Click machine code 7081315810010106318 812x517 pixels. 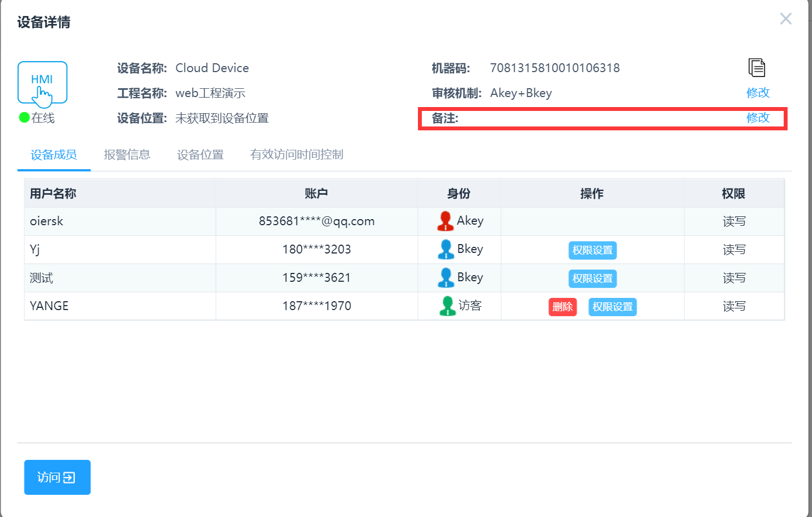[x=555, y=68]
